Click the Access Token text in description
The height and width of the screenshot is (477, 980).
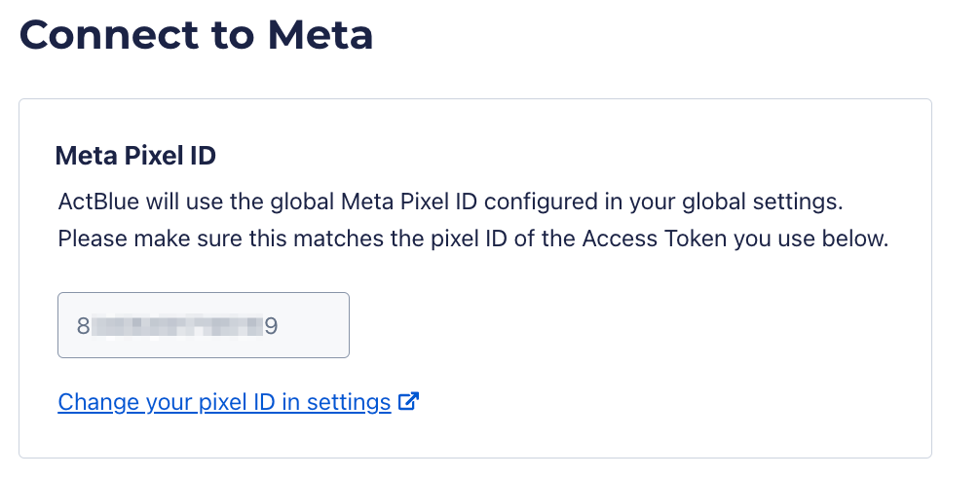(x=695, y=239)
